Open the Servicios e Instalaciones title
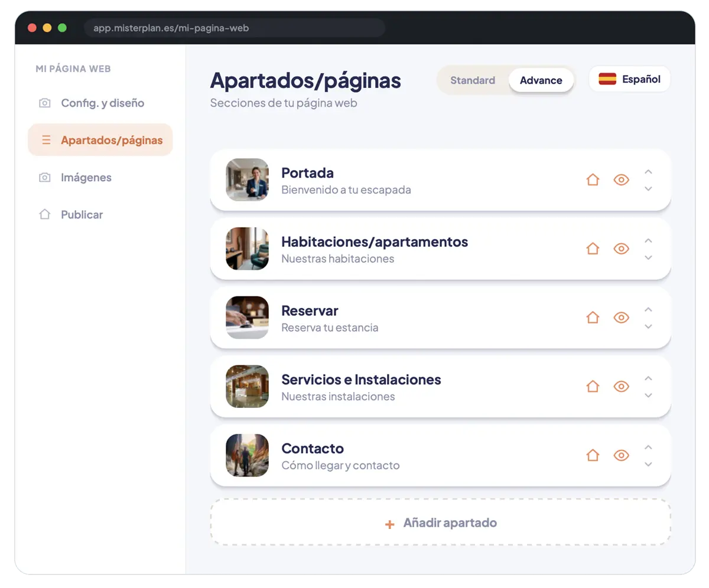 pos(361,380)
